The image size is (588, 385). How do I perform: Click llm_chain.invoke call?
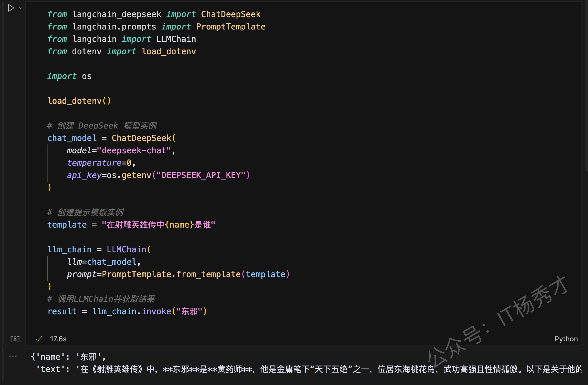[x=150, y=311]
